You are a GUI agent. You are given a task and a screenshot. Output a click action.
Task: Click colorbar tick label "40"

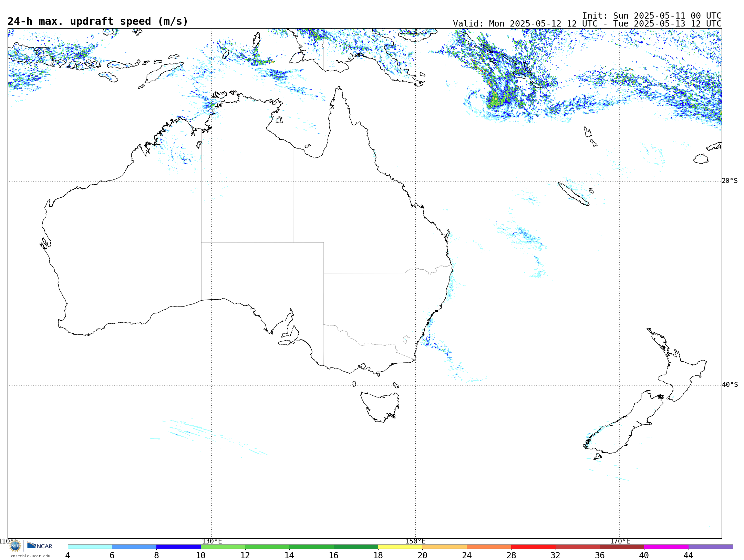644,556
